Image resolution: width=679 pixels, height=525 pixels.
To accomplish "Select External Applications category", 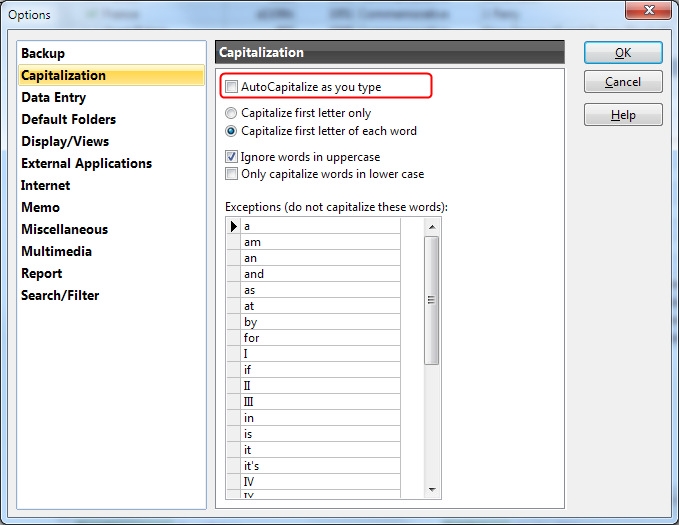I will point(86,163).
